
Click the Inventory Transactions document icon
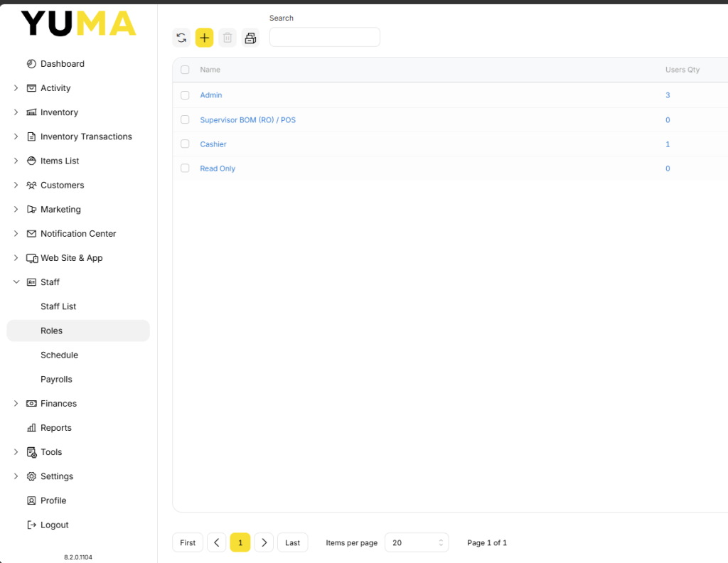click(31, 136)
